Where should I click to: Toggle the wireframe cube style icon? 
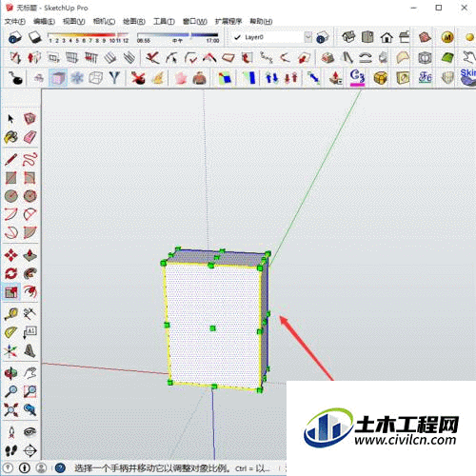click(95, 77)
